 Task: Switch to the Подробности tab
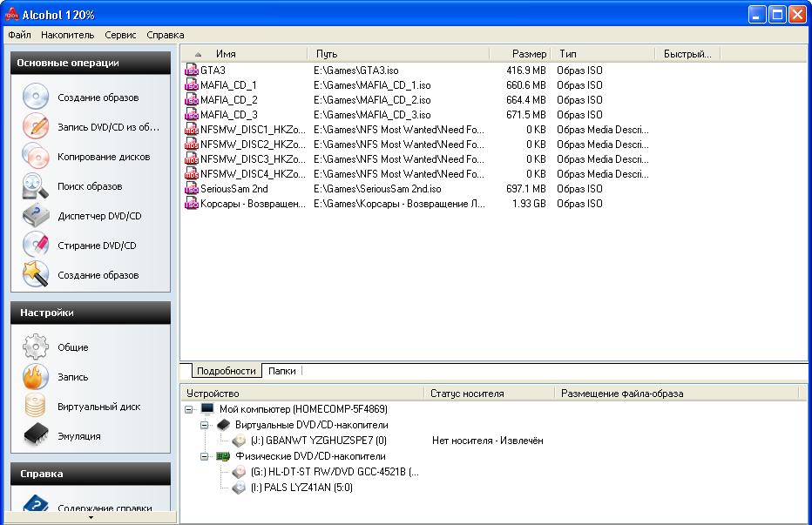[x=227, y=371]
